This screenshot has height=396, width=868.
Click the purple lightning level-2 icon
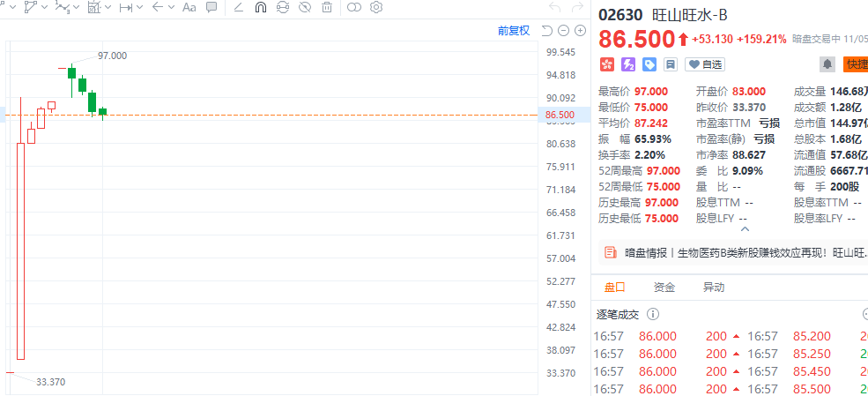[627, 64]
